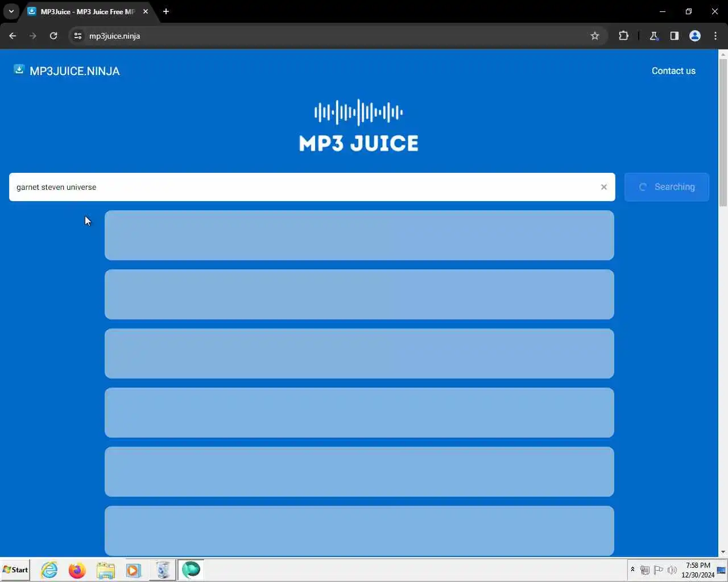Launch Firefox from the taskbar
Image resolution: width=728 pixels, height=582 pixels.
77,569
